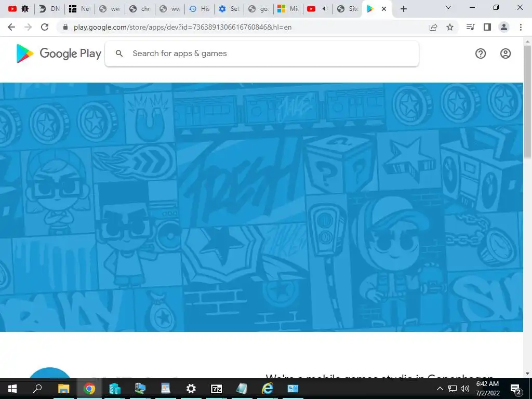532x399 pixels.
Task: Go back to the previous page
Action: 11,27
